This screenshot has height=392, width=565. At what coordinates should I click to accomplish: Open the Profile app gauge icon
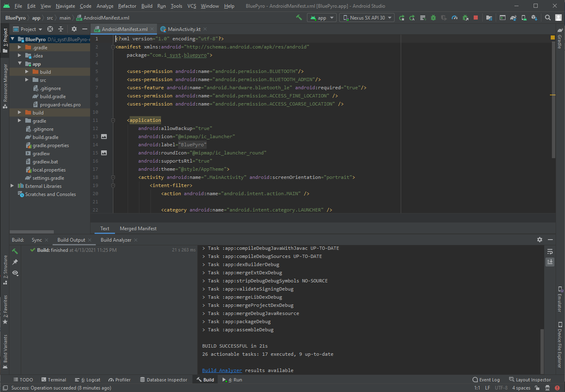[x=455, y=18]
